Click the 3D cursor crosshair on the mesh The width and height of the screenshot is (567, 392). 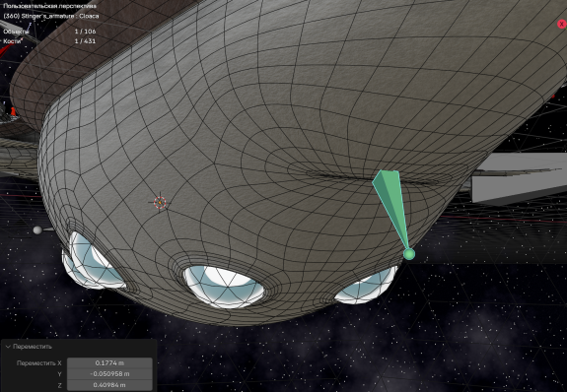click(160, 202)
